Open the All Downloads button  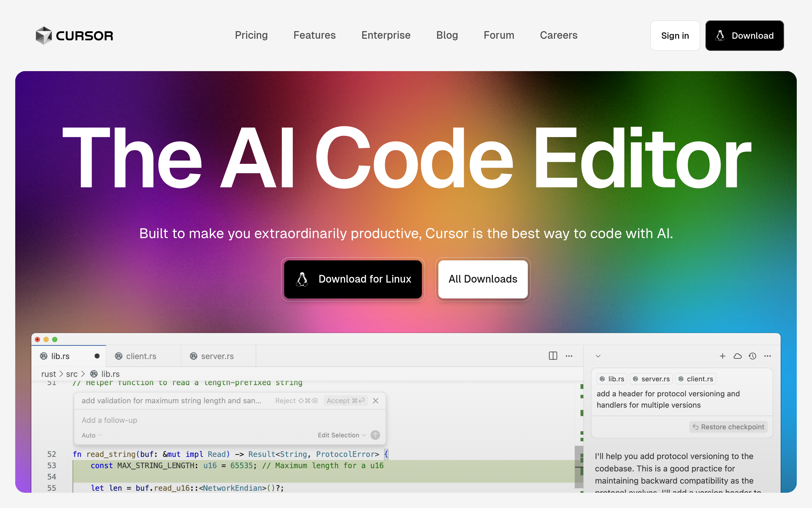(483, 279)
